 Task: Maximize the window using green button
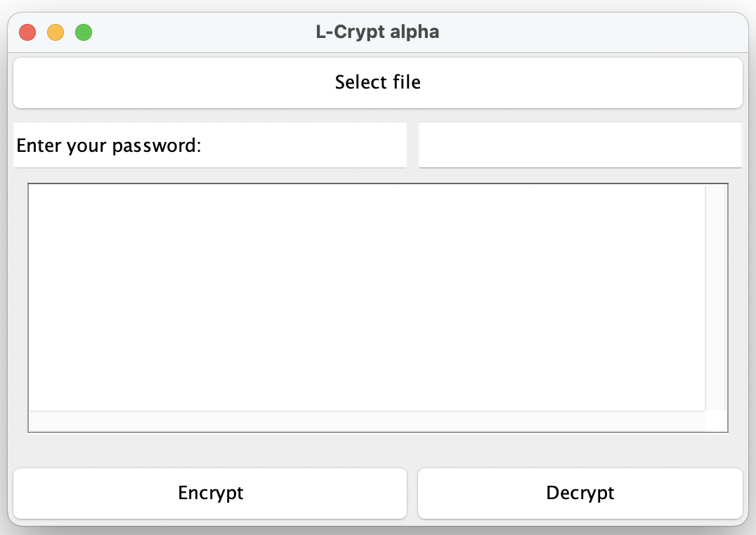84,32
